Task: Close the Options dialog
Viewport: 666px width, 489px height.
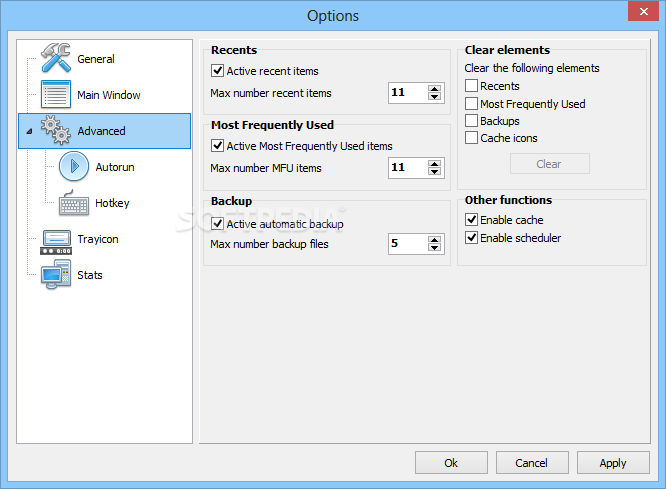Action: [643, 11]
